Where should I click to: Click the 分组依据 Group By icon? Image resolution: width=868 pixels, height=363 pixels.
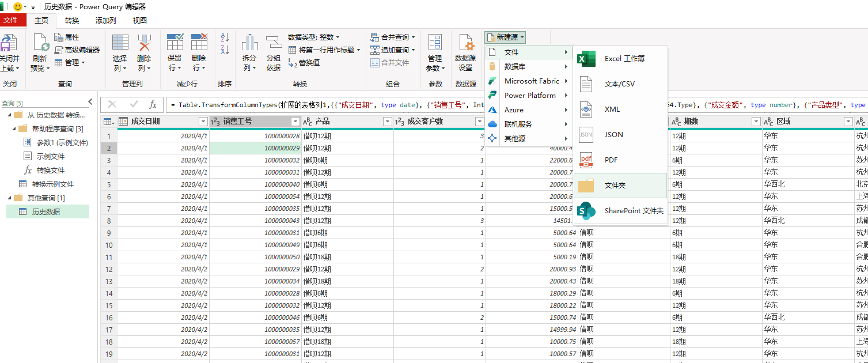pos(274,43)
